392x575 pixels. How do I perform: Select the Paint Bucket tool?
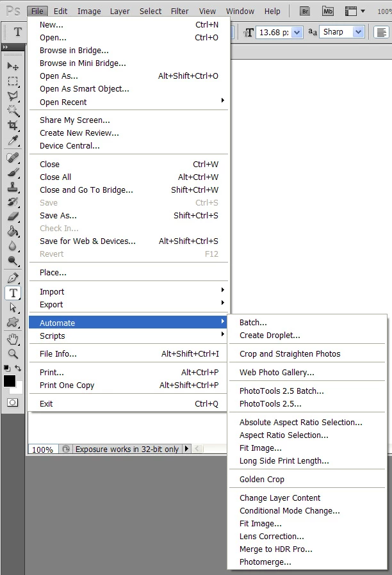[13, 231]
